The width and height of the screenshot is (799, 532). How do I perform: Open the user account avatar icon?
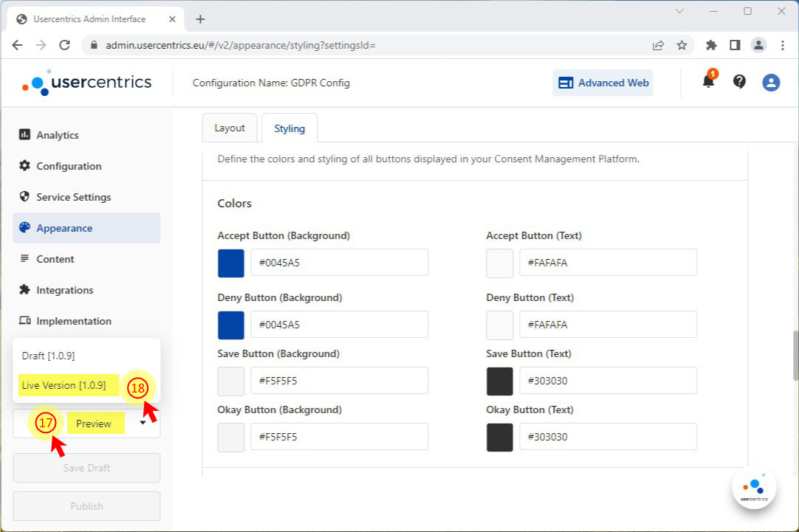[x=771, y=82]
